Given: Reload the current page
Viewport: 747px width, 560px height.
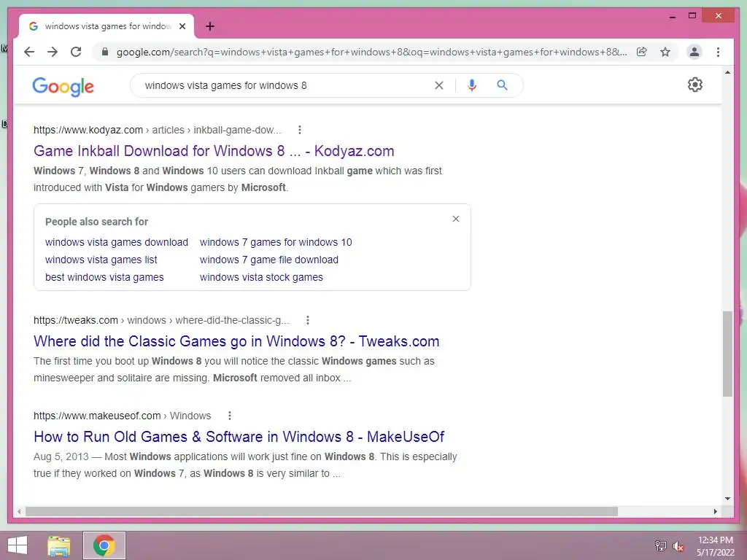Looking at the screenshot, I should point(76,52).
